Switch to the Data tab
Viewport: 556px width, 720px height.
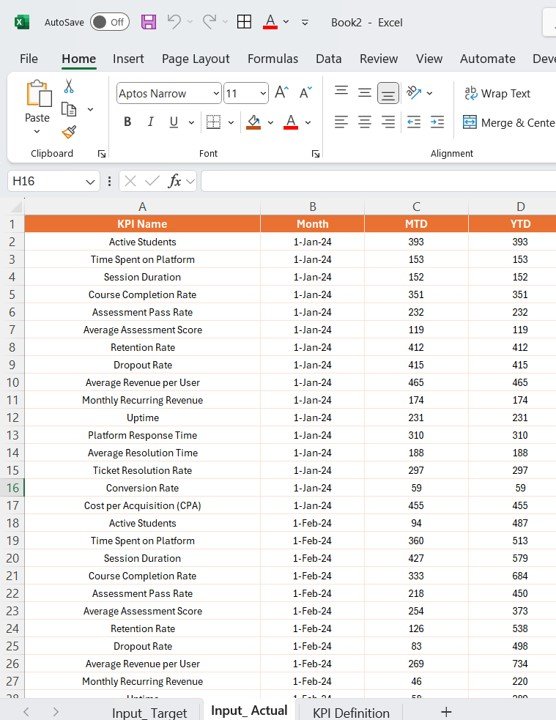[329, 59]
